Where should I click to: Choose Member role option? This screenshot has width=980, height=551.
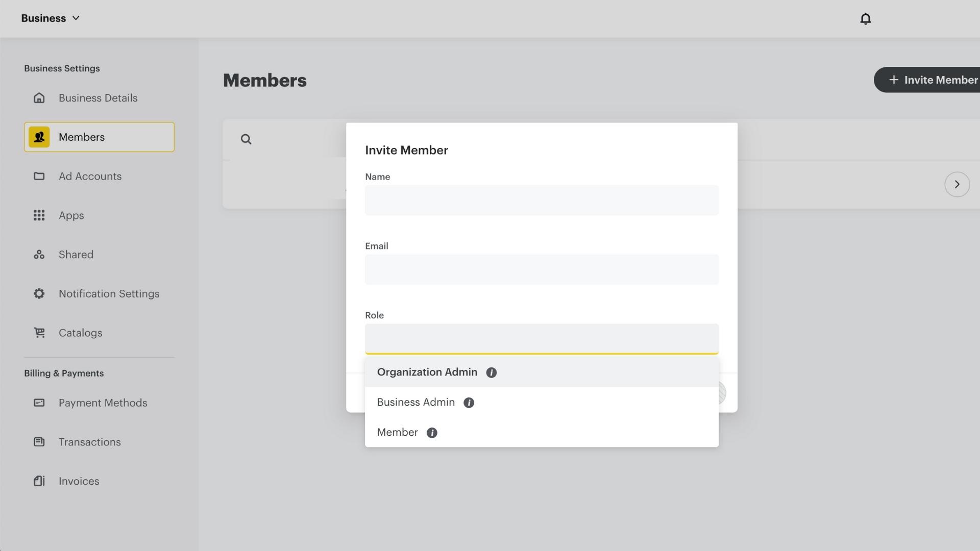(x=542, y=433)
